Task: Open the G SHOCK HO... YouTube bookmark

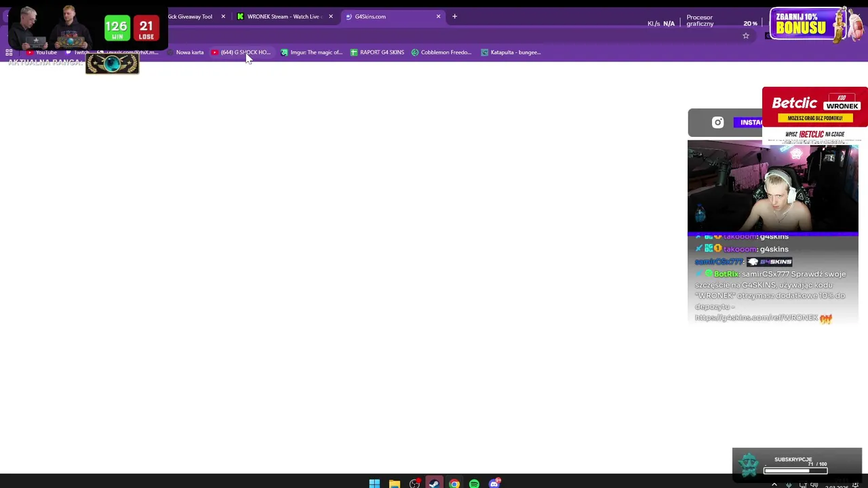Action: [x=241, y=52]
